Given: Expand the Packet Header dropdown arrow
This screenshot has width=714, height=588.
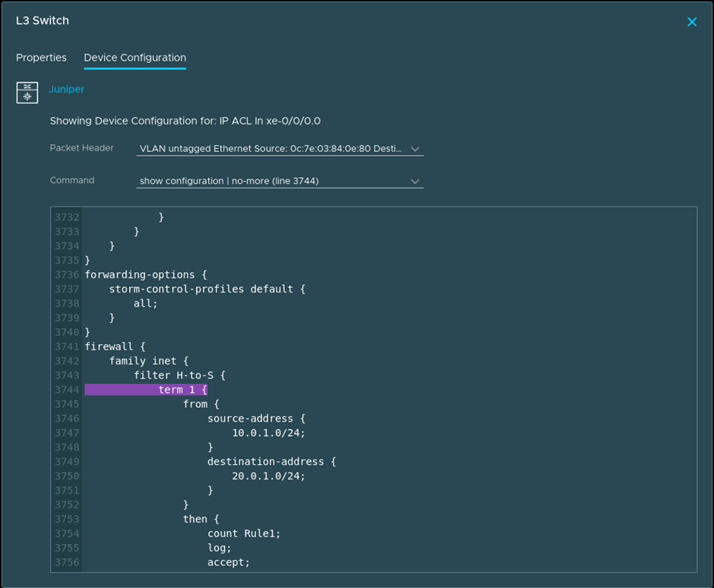Looking at the screenshot, I should pyautogui.click(x=415, y=149).
